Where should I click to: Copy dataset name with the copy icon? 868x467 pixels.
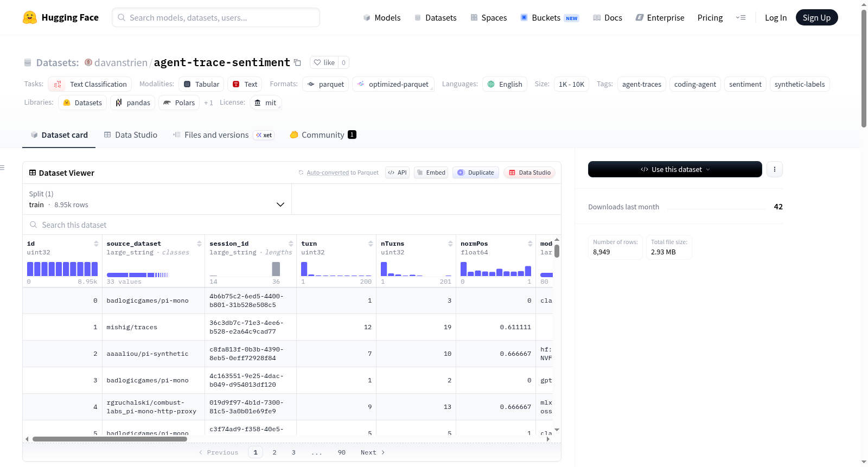point(297,62)
